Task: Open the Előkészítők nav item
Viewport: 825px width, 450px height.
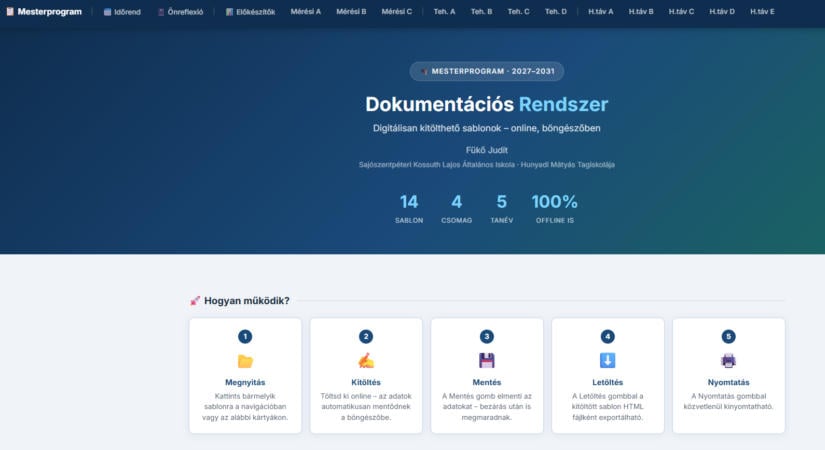Action: (x=250, y=12)
